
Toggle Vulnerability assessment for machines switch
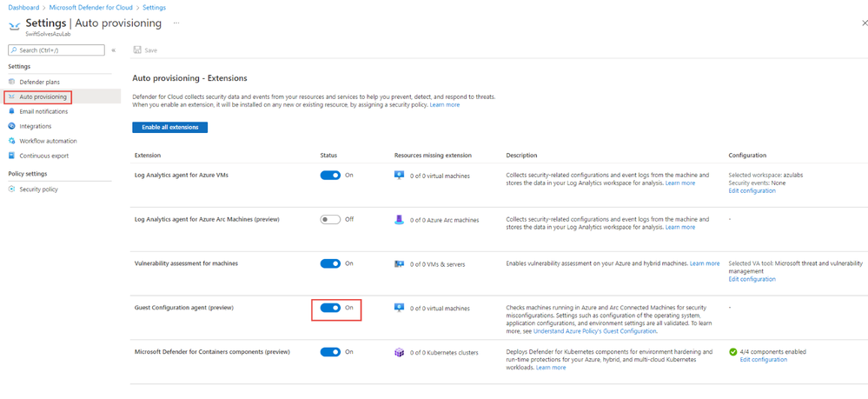click(x=330, y=263)
